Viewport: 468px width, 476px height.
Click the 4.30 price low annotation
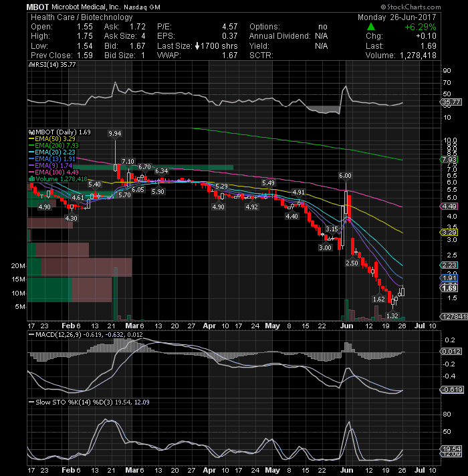[x=71, y=218]
